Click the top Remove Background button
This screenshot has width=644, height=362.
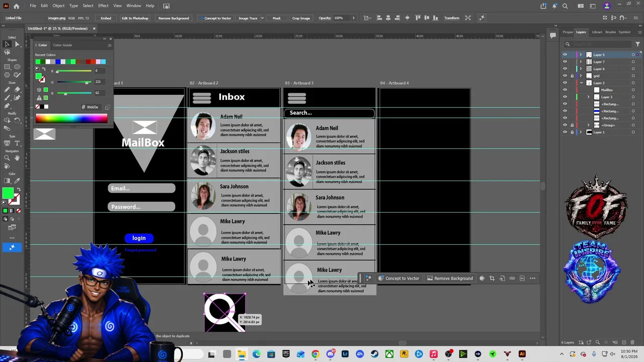(174, 18)
